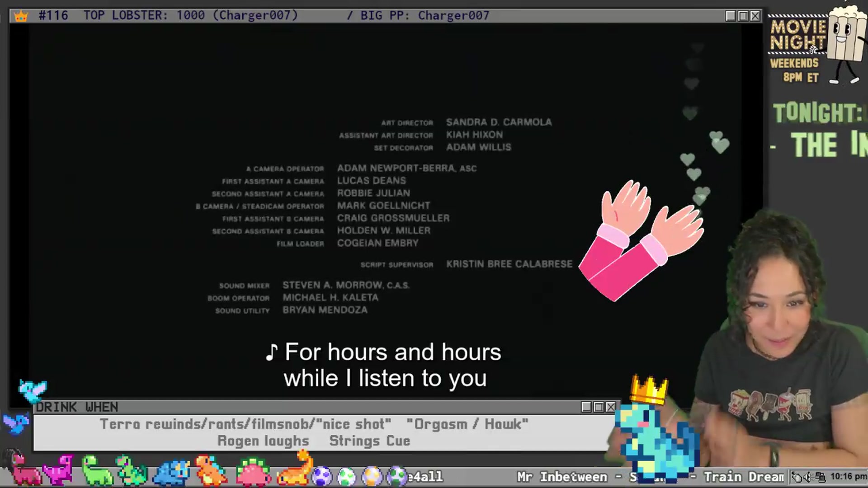Minimize the DRINK WHEN window

tap(586, 407)
